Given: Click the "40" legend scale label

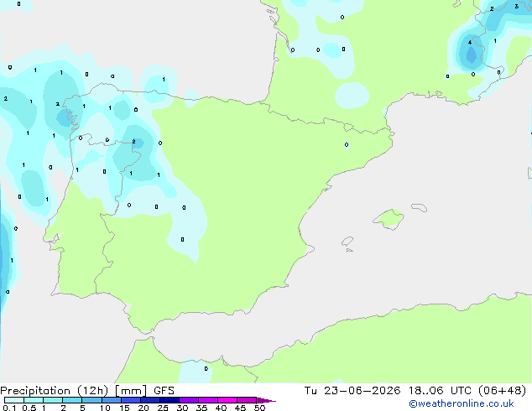Looking at the screenshot, I should (221, 408).
